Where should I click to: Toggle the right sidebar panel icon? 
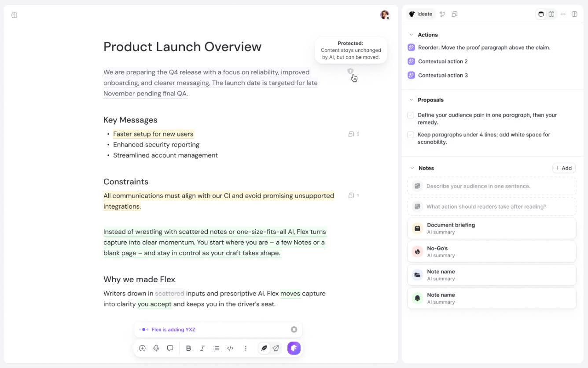tap(574, 14)
